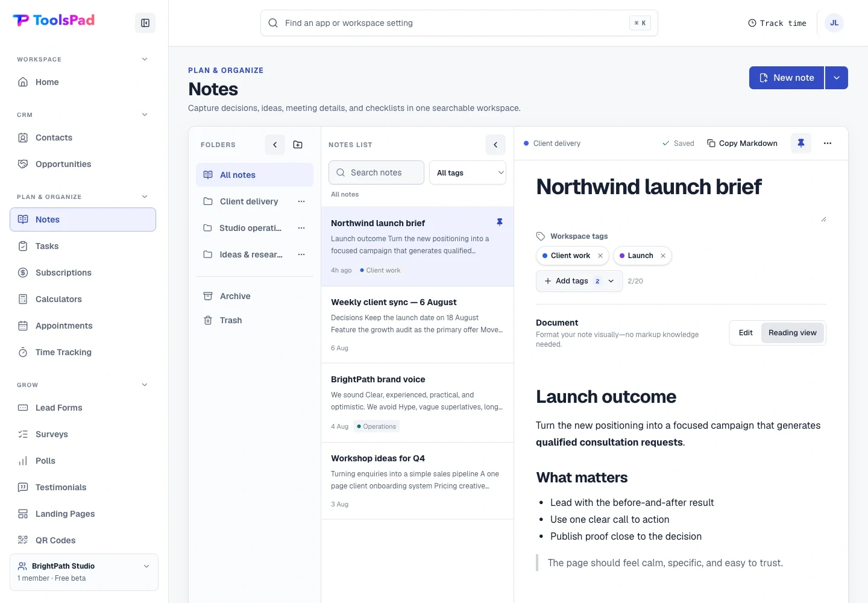Open the note more options menu
The image size is (868, 603).
click(828, 144)
